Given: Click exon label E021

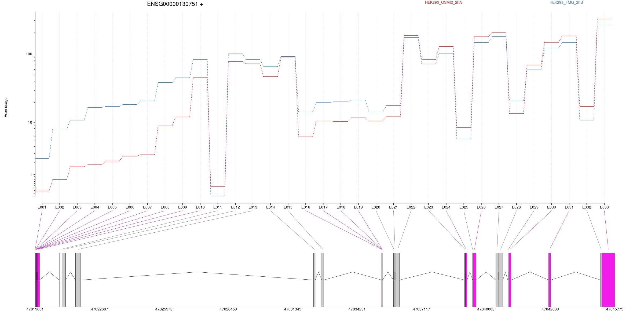Looking at the screenshot, I should 393,207.
